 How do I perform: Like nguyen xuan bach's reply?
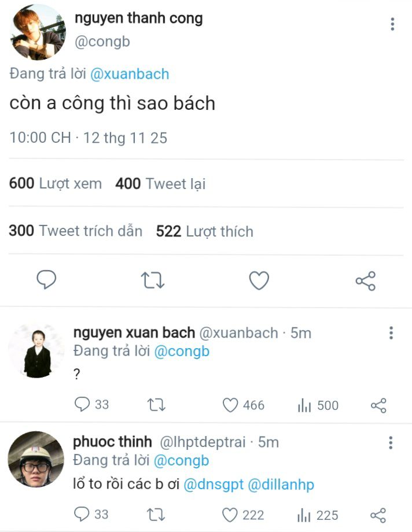231,405
